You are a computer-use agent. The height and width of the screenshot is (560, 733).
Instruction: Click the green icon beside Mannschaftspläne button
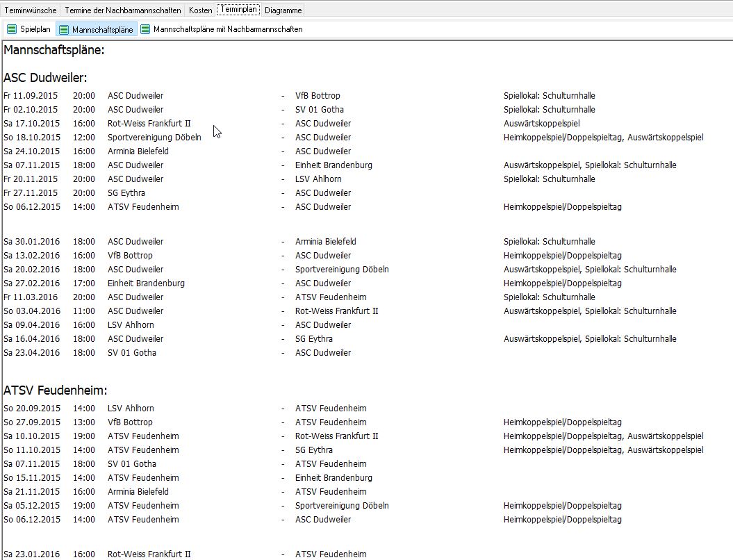coord(64,29)
